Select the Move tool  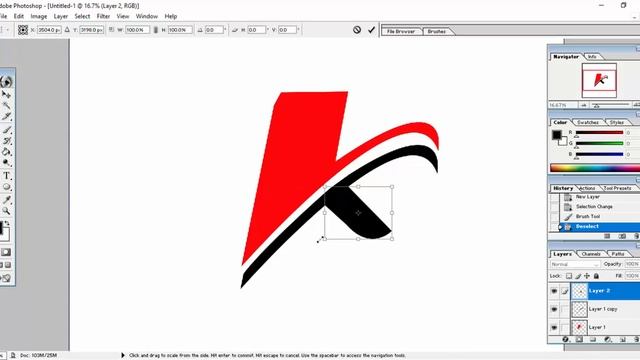point(7,94)
